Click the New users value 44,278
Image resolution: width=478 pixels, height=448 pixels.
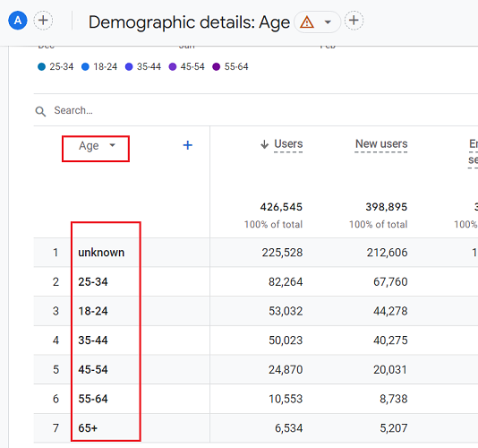tap(390, 311)
